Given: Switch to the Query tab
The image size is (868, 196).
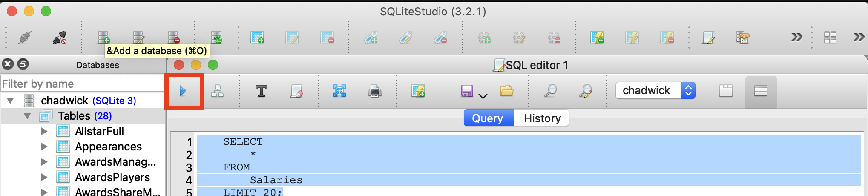Looking at the screenshot, I should coord(488,118).
